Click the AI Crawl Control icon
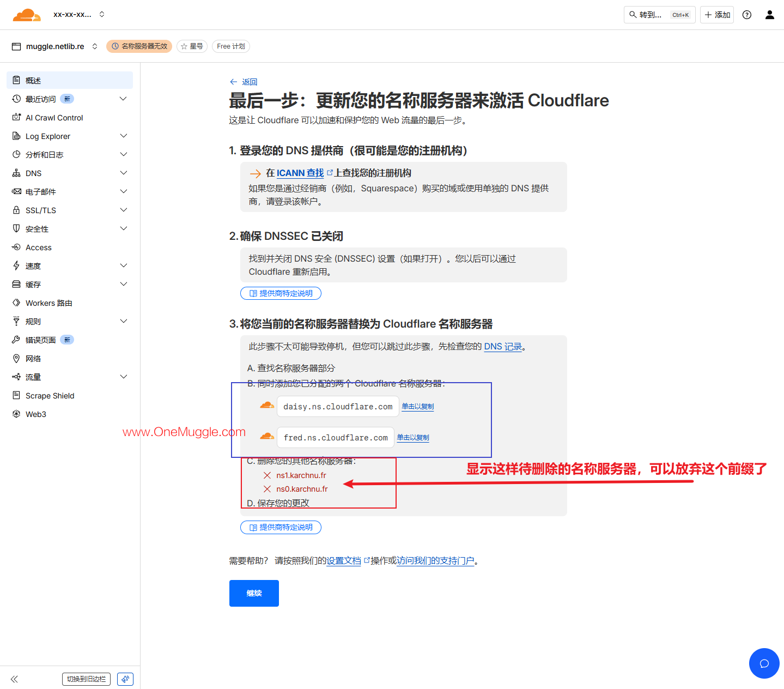 pos(16,117)
